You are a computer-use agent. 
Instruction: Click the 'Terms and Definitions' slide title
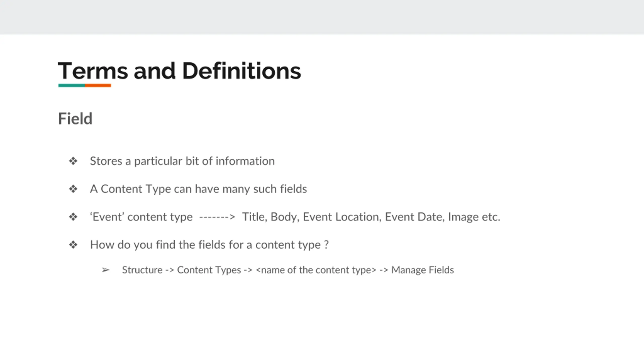tap(179, 71)
